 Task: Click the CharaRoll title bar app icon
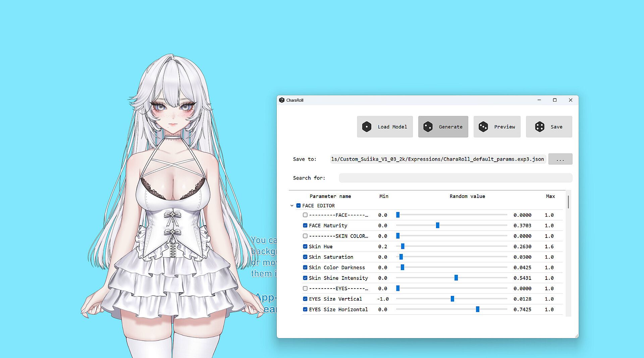tap(282, 100)
